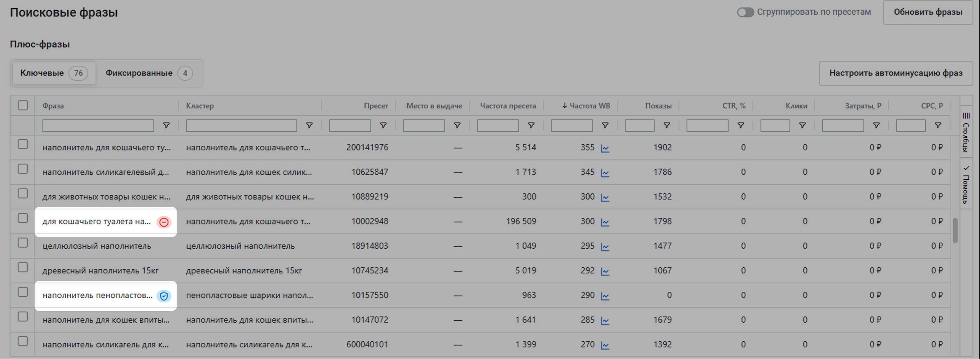Open filter options for Частота пресета column
The height and width of the screenshot is (359, 980).
click(x=531, y=125)
